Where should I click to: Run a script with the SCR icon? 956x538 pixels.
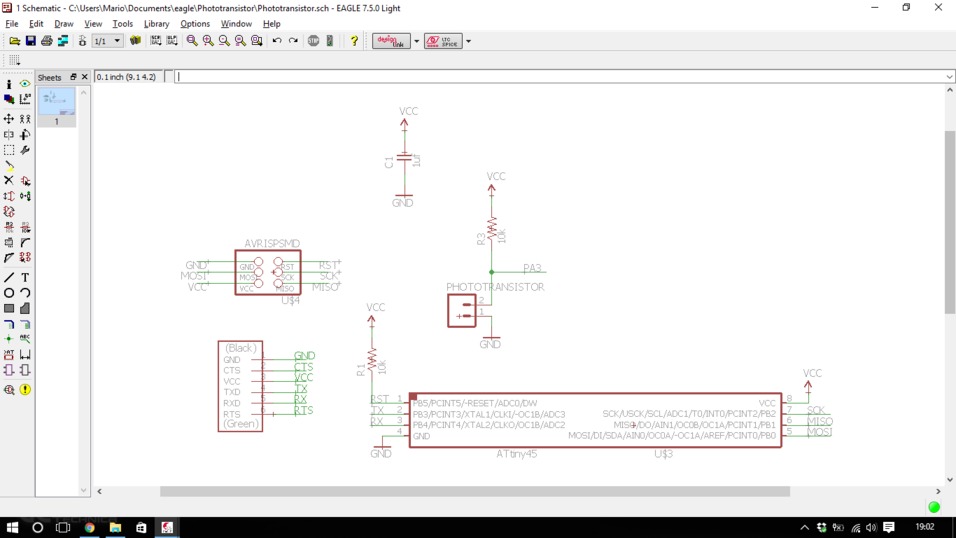(155, 41)
